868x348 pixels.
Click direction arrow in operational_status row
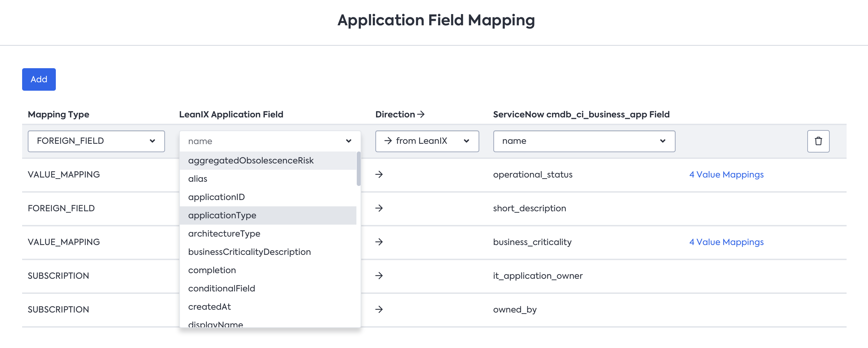tap(379, 174)
